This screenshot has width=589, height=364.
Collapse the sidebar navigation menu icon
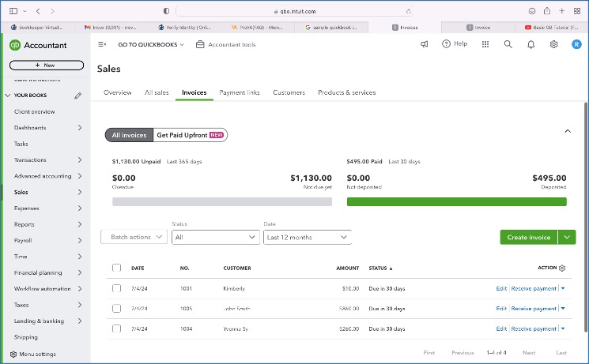pyautogui.click(x=102, y=44)
